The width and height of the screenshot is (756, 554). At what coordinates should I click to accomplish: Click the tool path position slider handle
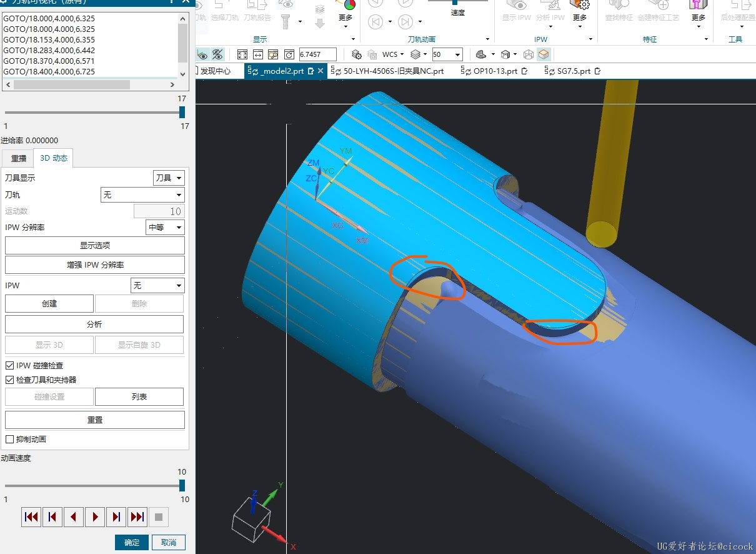(182, 112)
